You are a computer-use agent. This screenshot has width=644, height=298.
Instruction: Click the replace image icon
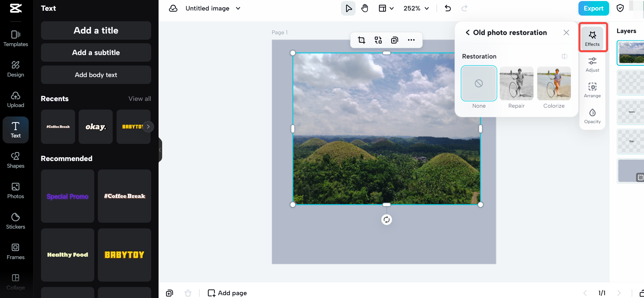378,40
